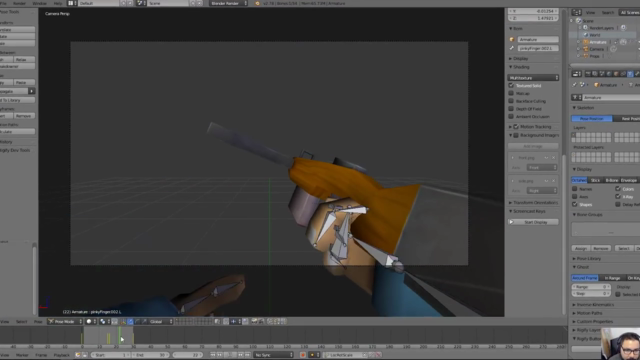Enable the Names display checkbox

(x=575, y=189)
